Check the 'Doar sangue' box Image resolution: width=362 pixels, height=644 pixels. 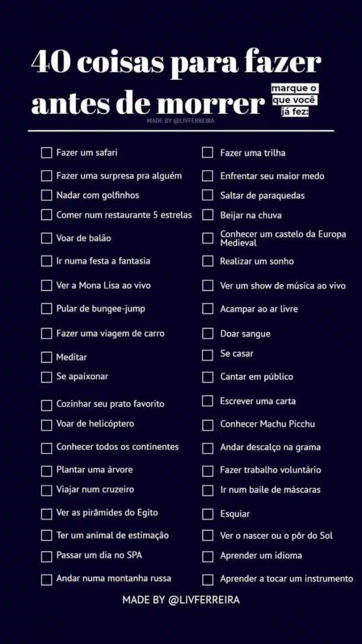(207, 333)
